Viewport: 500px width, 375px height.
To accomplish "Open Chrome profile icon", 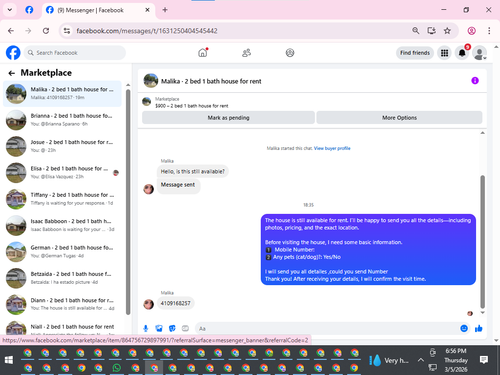I will 471,31.
